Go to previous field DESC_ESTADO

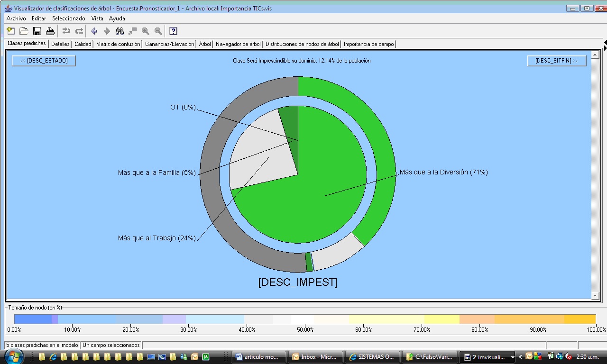click(44, 61)
